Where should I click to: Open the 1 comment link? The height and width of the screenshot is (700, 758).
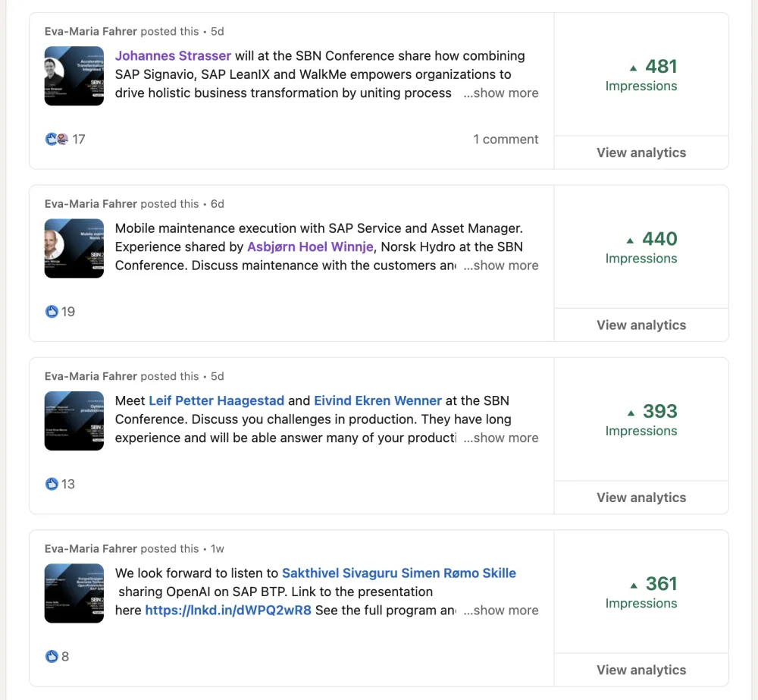click(506, 140)
